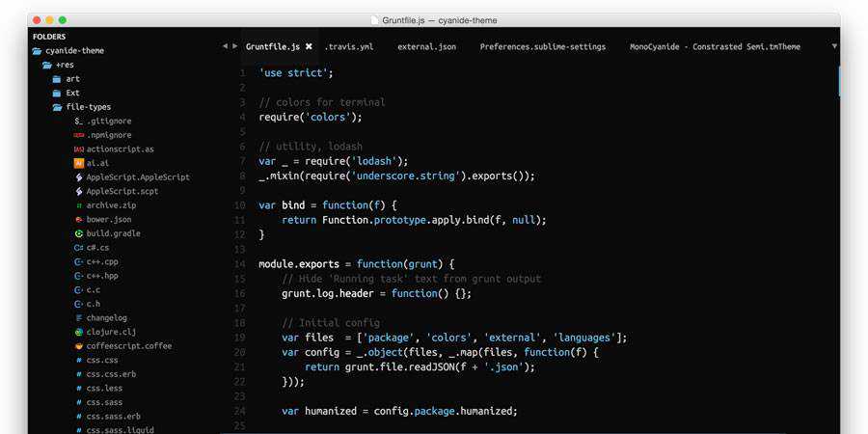Collapse the +res folder
868x434 pixels.
pos(47,65)
